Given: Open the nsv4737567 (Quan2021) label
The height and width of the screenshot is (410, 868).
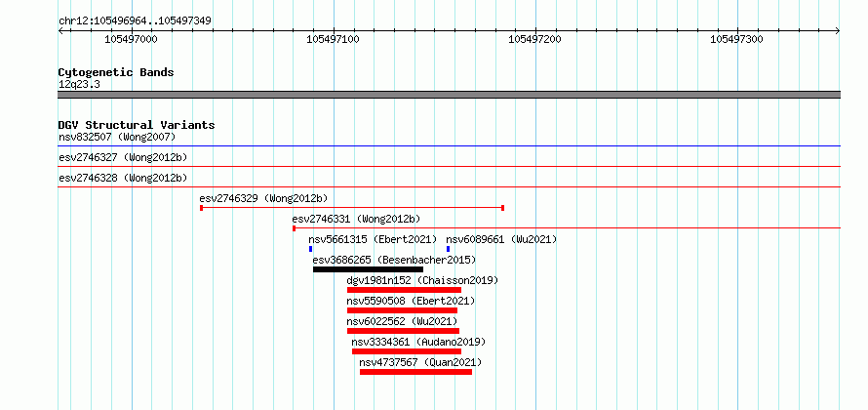Looking at the screenshot, I should point(420,362).
